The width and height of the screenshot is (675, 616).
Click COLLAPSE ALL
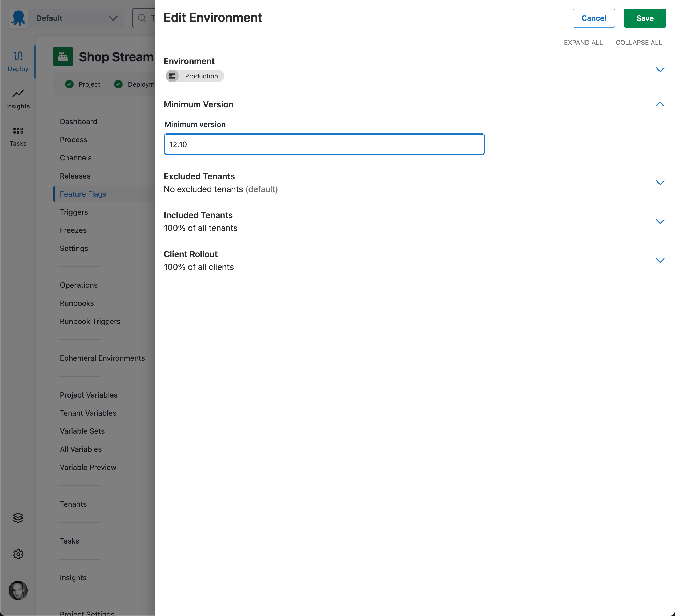638,42
